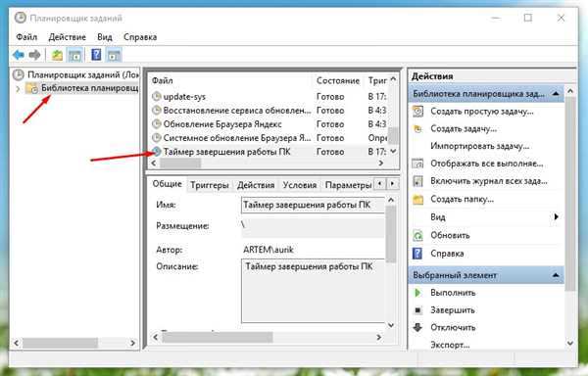
Task: Expand Библиотека планировщика tree node chevron
Action: click(18, 89)
